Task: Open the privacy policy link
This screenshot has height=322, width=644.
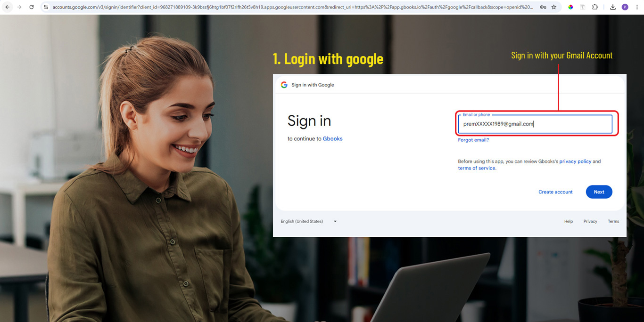Action: 575,161
